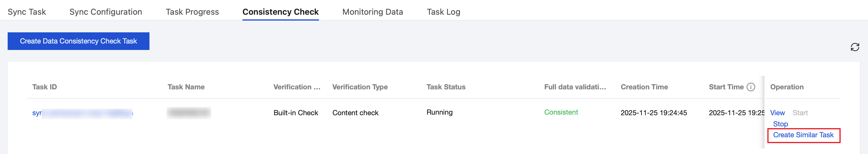Image resolution: width=868 pixels, height=154 pixels.
Task: Click the refresh icon above the table
Action: pos(854,47)
